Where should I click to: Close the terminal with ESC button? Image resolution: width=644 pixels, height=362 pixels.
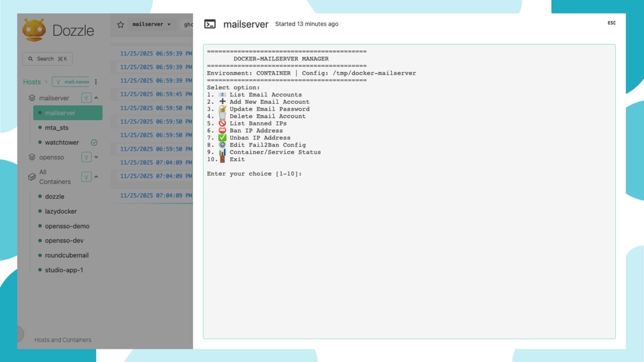pos(612,23)
